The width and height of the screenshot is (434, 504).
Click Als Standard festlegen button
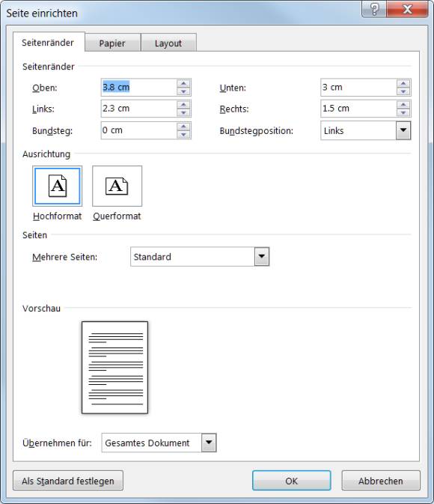(68, 481)
